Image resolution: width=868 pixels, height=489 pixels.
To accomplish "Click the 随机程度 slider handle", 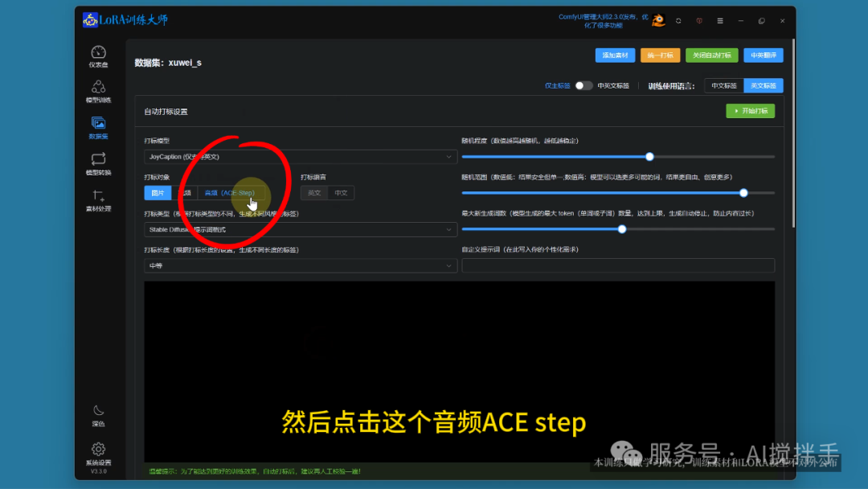I will tap(649, 157).
